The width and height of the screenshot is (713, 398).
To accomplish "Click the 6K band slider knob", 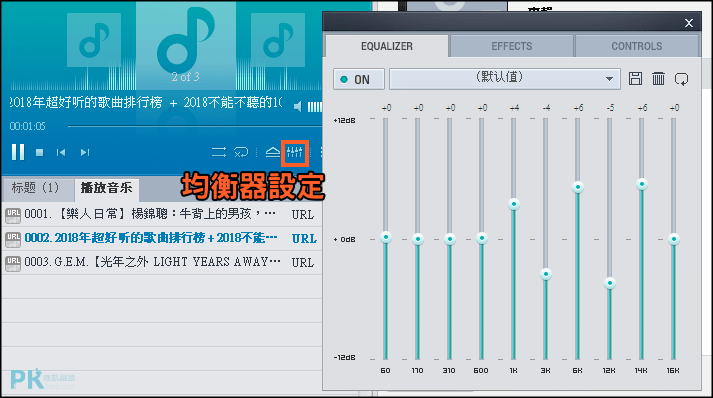I will click(x=577, y=187).
